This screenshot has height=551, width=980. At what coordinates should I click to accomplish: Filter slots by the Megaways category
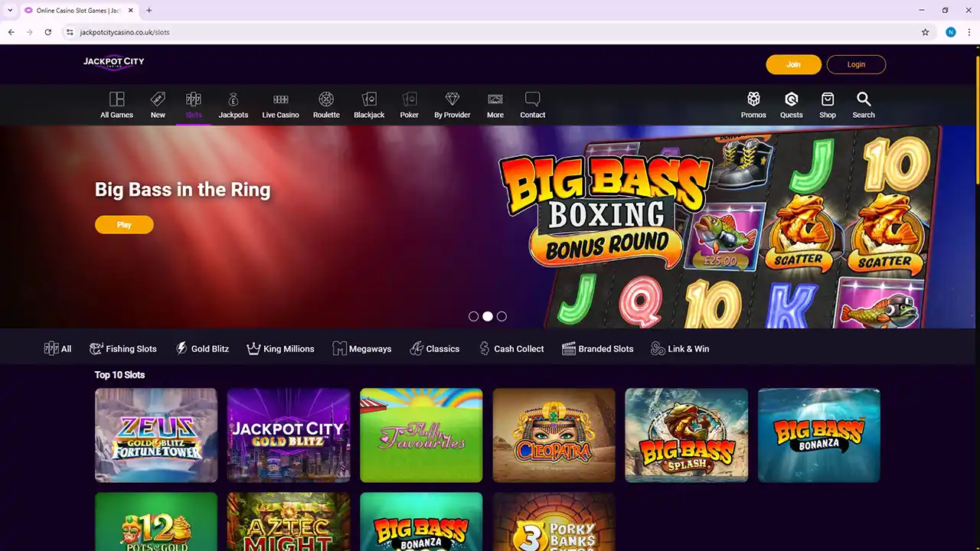point(362,349)
